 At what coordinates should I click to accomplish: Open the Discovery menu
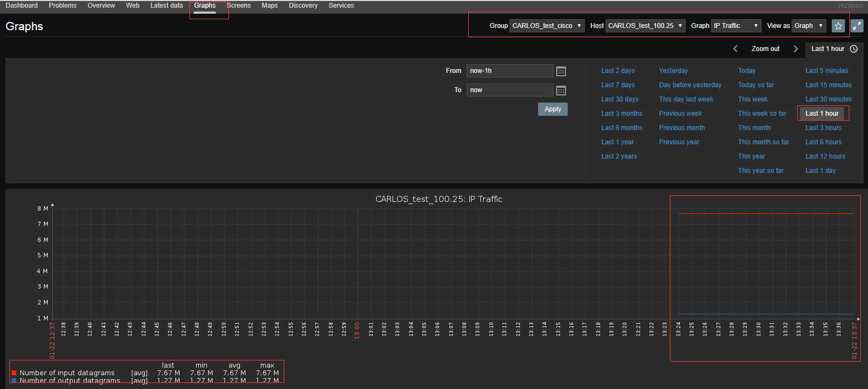[x=303, y=5]
